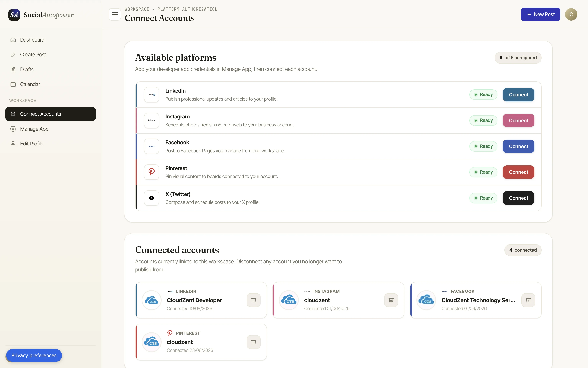Click the Drafts document icon
588x368 pixels.
point(13,69)
